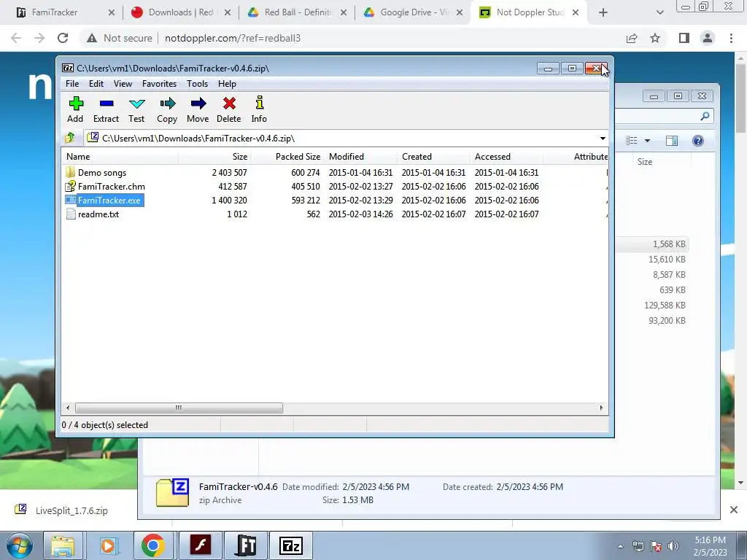Open the Edit menu
The image size is (747, 560).
[96, 84]
